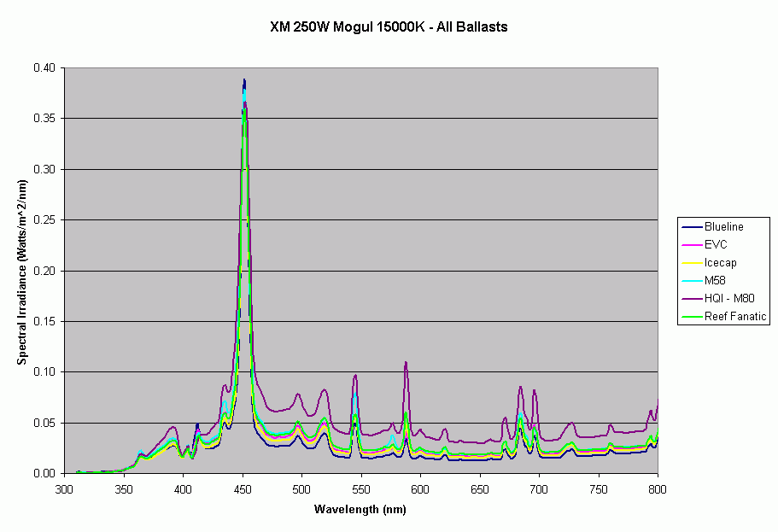Image resolution: width=778 pixels, height=532 pixels.
Task: Click the cyan M58 legend line swatch
Action: (692, 280)
